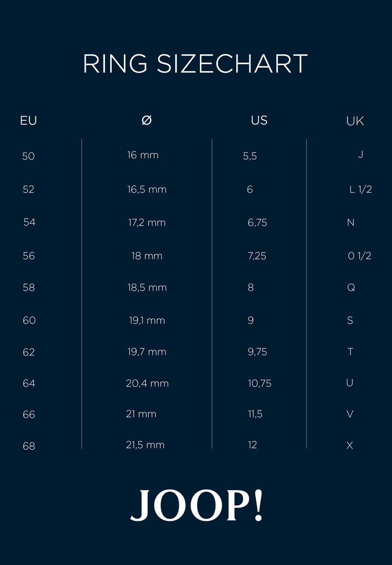Screen dimensions: 392x565
Task: Select the UK column header
Action: pos(355,121)
